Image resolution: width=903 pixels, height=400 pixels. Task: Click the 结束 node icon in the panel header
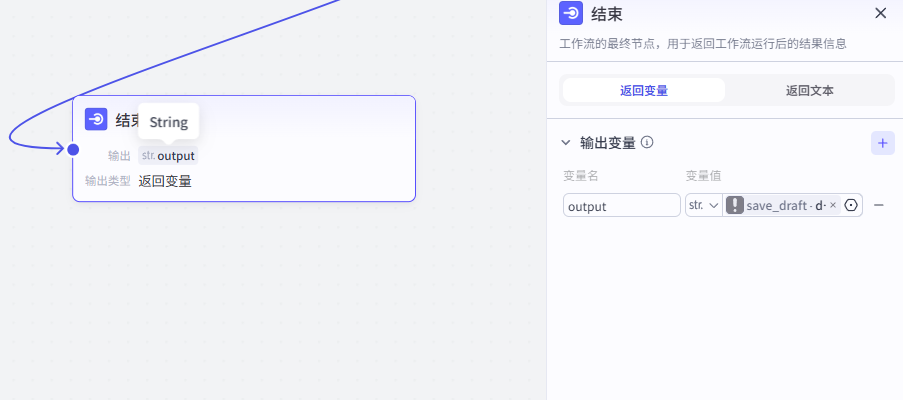[x=571, y=14]
